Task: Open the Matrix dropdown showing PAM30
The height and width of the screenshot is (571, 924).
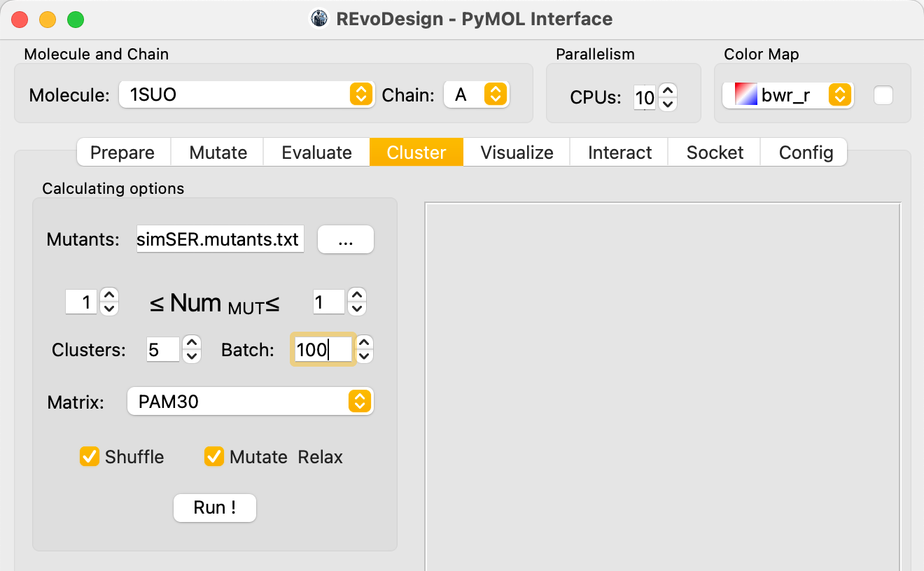Action: tap(251, 401)
